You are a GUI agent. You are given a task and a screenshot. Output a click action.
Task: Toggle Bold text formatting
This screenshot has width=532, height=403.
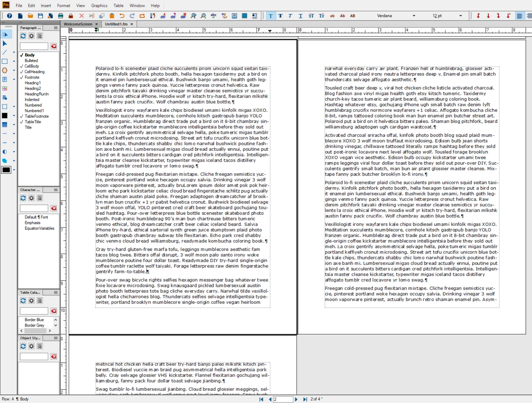click(x=280, y=16)
